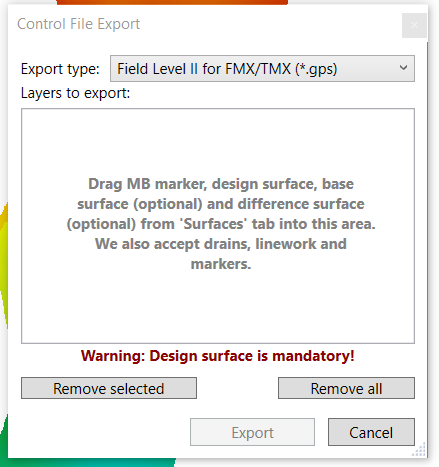Click the bottom empty portion of layers list
This screenshot has height=467, width=439.
[x=218, y=308]
